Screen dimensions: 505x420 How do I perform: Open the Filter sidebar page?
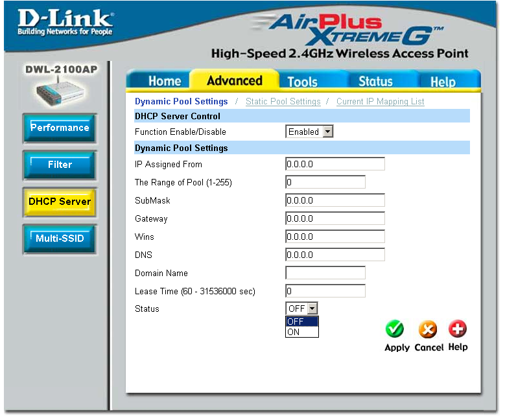coord(60,165)
